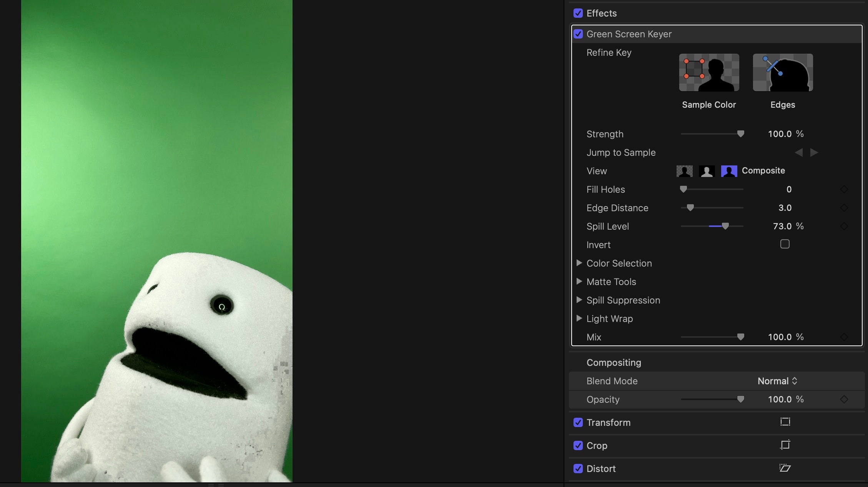Open the Blend Mode Normal dropdown
The image size is (868, 487).
click(777, 381)
